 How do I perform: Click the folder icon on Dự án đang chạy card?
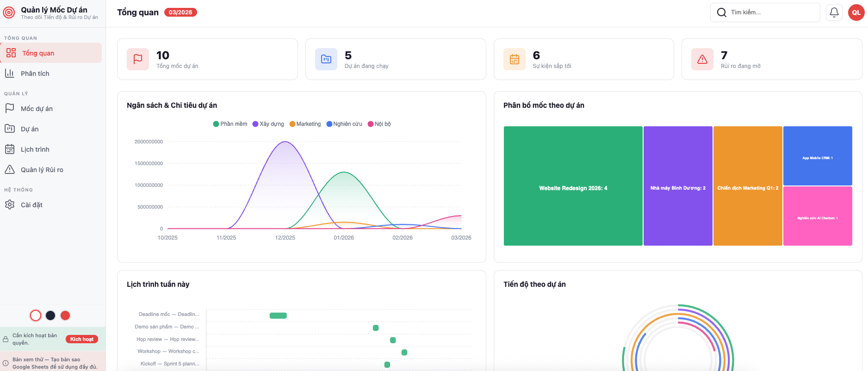coord(326,59)
